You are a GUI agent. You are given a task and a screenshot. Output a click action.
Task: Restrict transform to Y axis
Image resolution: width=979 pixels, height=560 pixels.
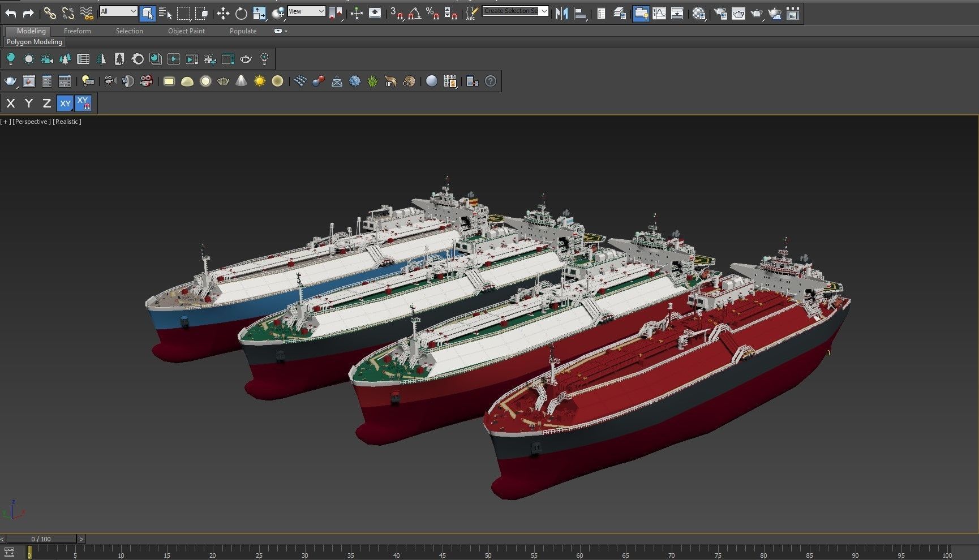pyautogui.click(x=29, y=103)
